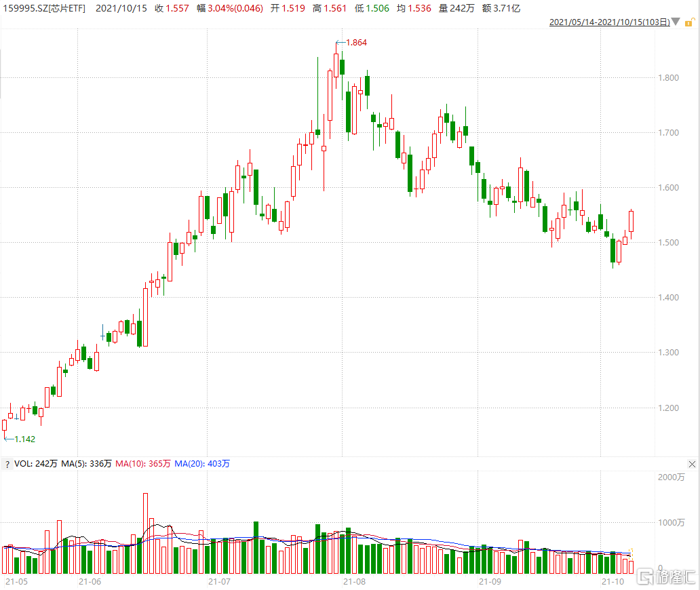Close the volume indicator panel
Screen dimensions: 700x590
click(x=692, y=465)
